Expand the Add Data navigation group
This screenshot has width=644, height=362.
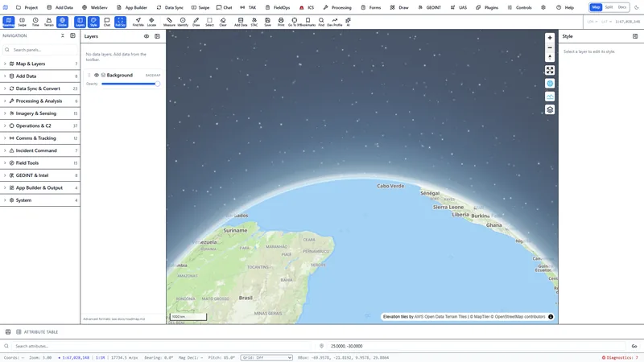point(39,76)
